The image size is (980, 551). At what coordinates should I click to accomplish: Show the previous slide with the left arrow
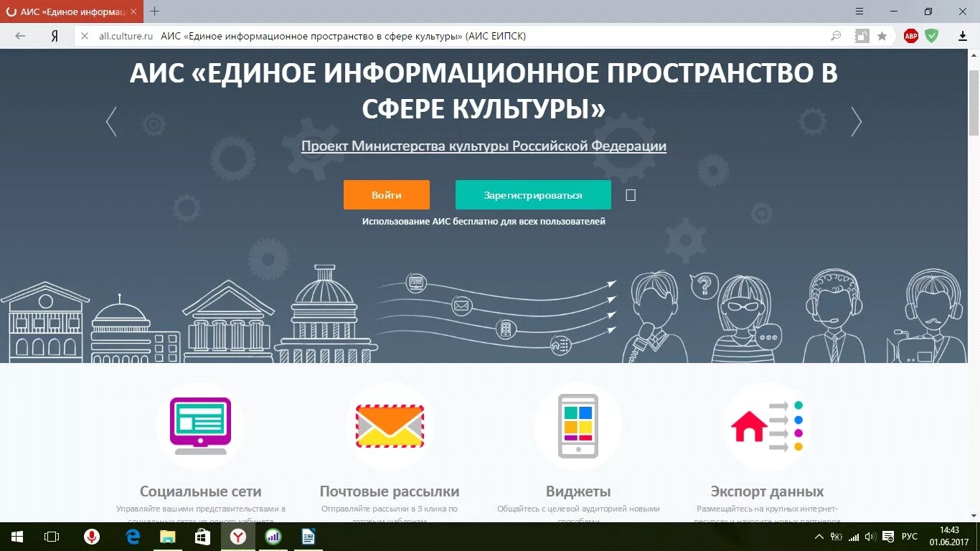coord(111,122)
